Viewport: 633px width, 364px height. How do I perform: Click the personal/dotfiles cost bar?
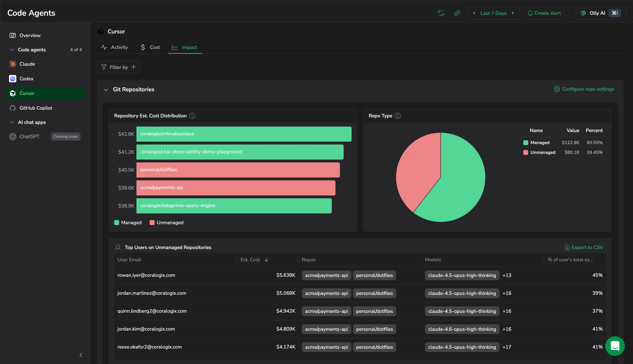tap(238, 170)
